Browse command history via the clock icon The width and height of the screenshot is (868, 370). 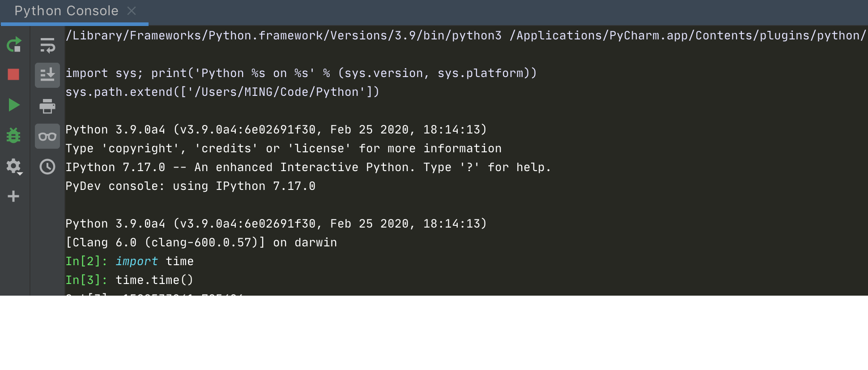point(47,167)
